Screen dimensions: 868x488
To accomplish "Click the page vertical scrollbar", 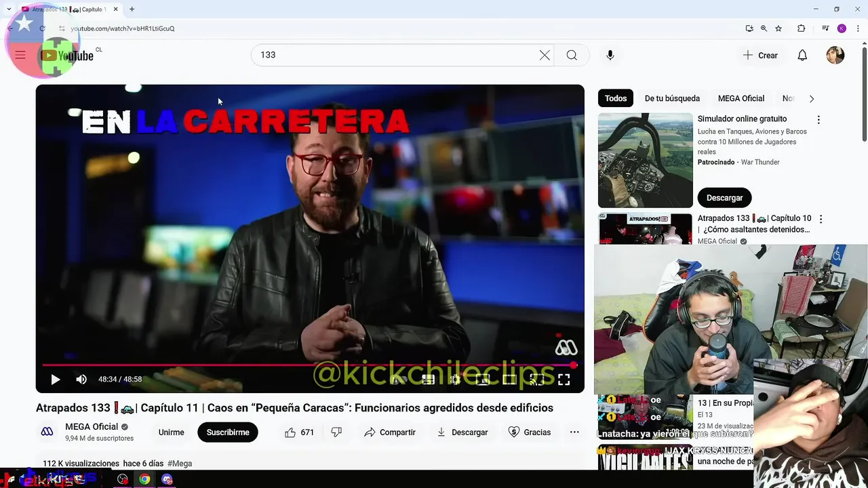I will (864, 94).
